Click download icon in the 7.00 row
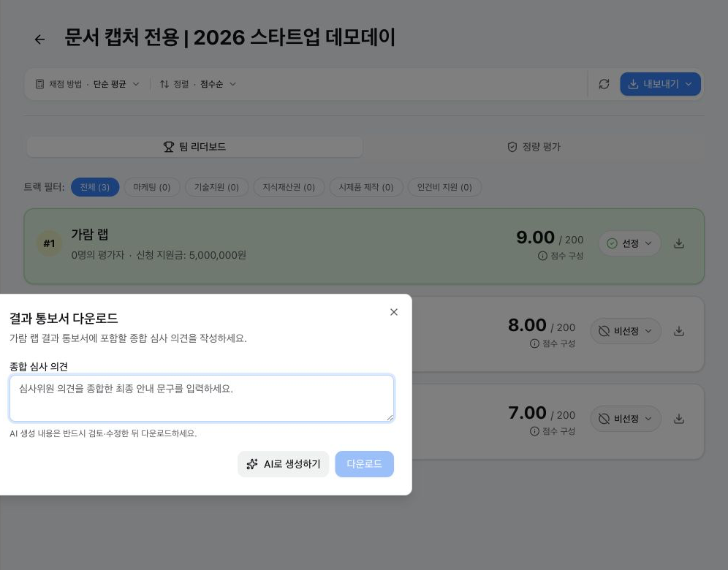728x570 pixels. tap(679, 419)
